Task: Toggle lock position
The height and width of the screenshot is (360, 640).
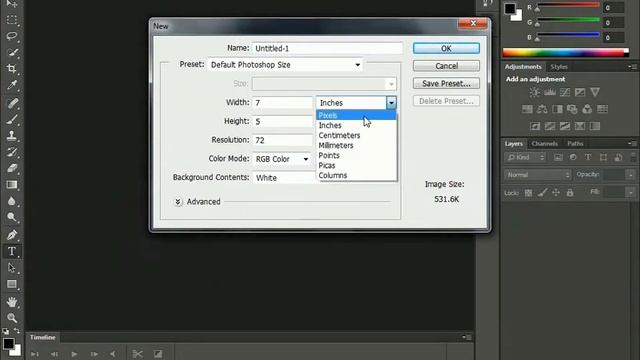Action: [x=556, y=193]
